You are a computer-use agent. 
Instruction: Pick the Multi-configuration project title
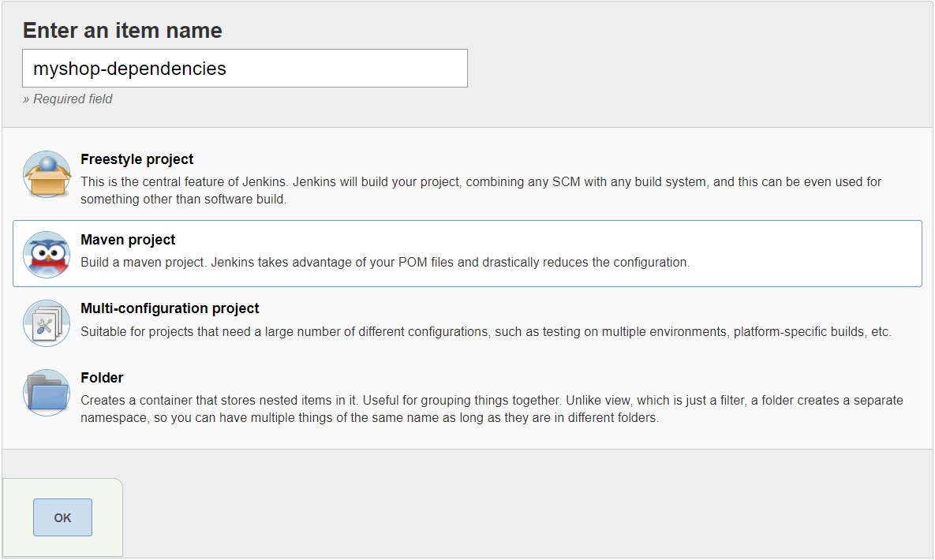(170, 308)
